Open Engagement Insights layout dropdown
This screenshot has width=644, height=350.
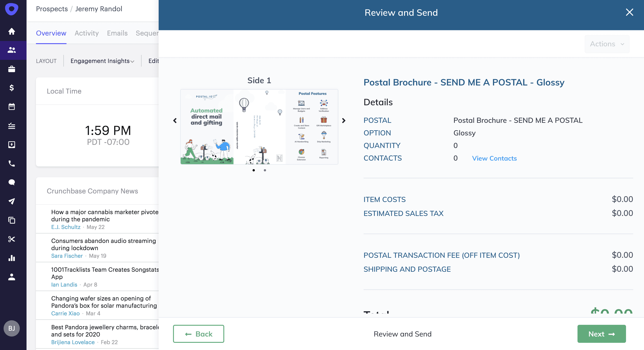(x=102, y=61)
